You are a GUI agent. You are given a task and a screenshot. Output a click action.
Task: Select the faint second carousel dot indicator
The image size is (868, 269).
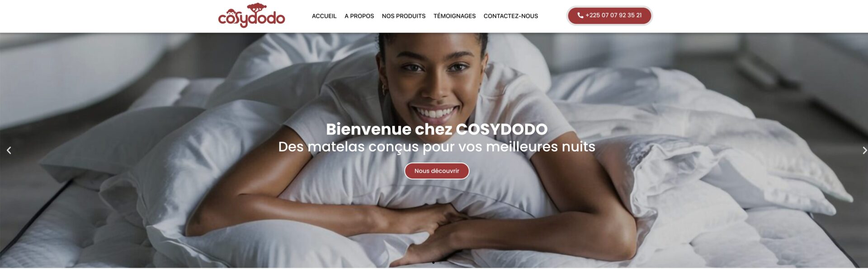click(441, 262)
